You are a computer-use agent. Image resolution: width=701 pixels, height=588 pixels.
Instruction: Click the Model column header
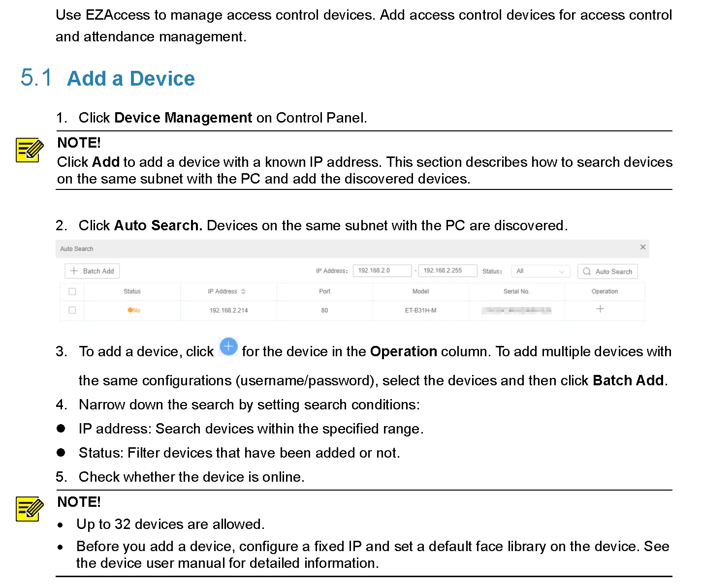(420, 291)
